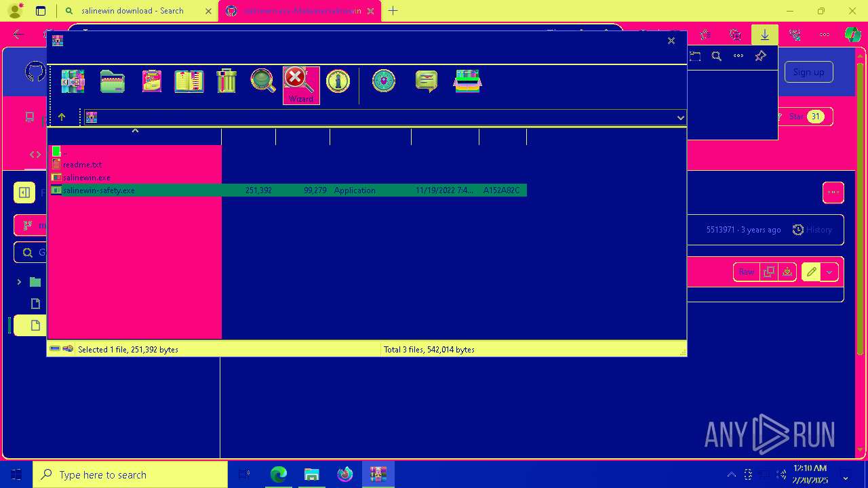Click the GitHub Sign up button
The image size is (868, 488).
point(809,72)
